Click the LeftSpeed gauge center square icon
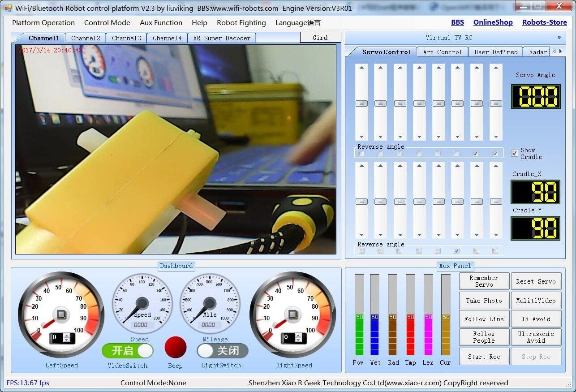The width and height of the screenshot is (576, 392). [x=61, y=314]
